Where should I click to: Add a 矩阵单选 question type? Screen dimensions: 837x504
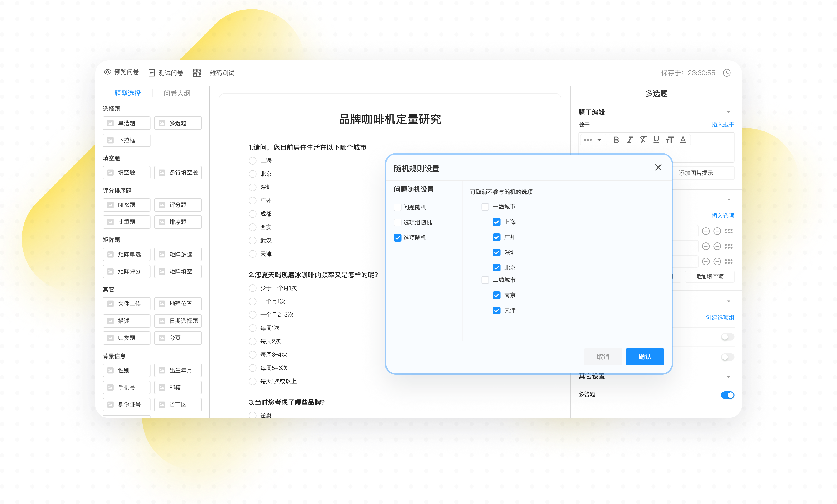[x=126, y=254]
